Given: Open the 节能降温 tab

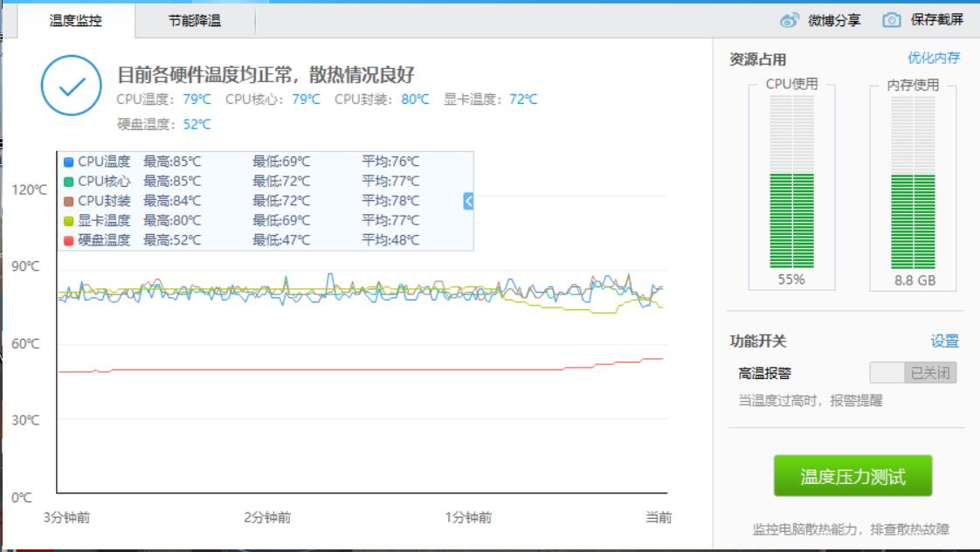Looking at the screenshot, I should (x=195, y=21).
